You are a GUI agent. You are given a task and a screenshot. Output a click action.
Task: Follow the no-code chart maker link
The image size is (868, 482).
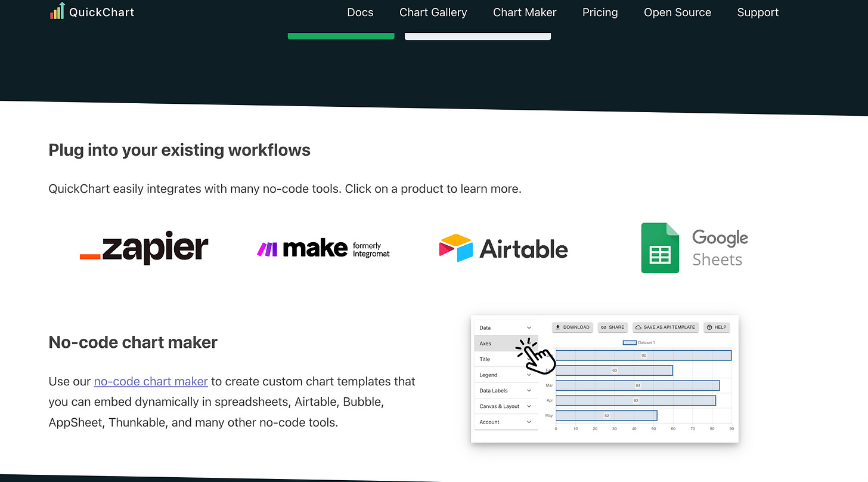tap(151, 381)
